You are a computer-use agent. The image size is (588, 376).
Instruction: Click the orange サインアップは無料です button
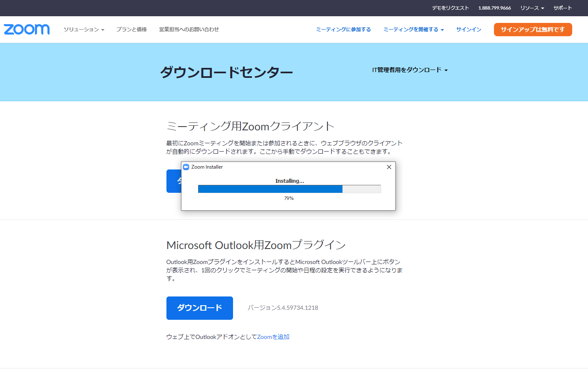click(533, 30)
